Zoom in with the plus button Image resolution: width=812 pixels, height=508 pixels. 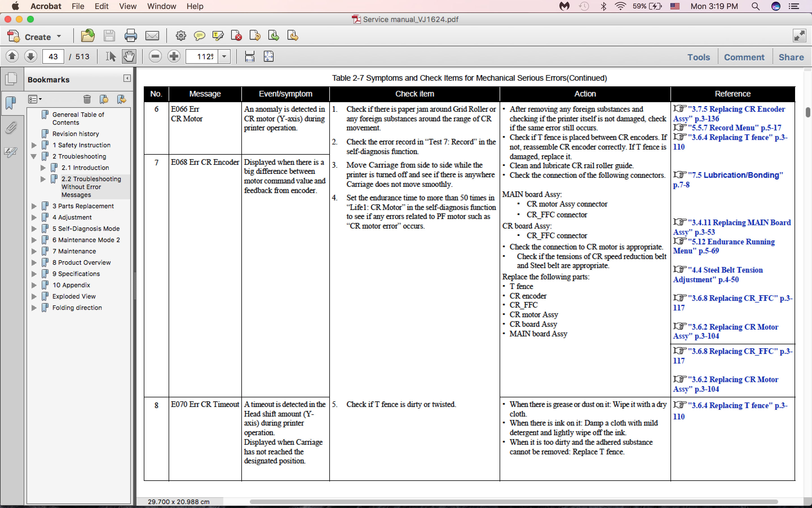coord(174,56)
